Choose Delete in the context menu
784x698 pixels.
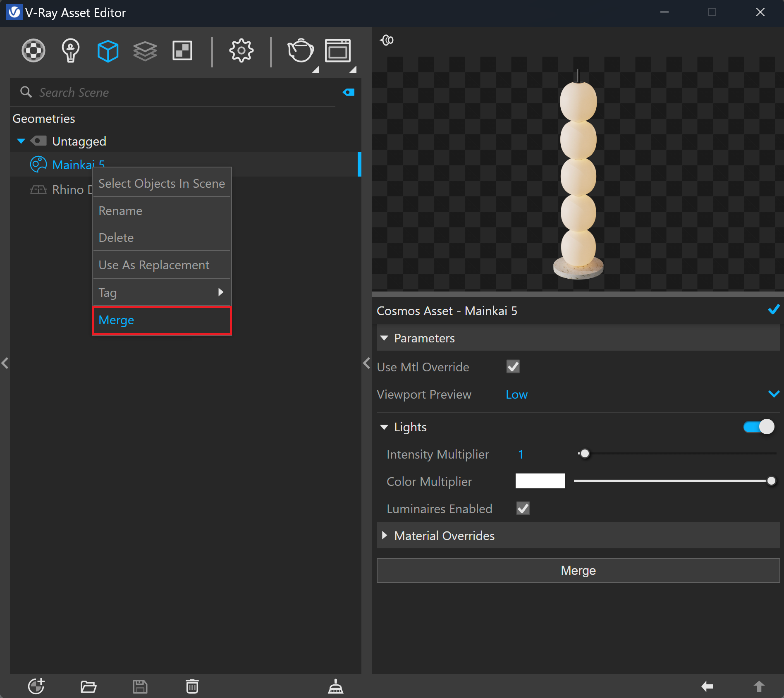(162, 237)
